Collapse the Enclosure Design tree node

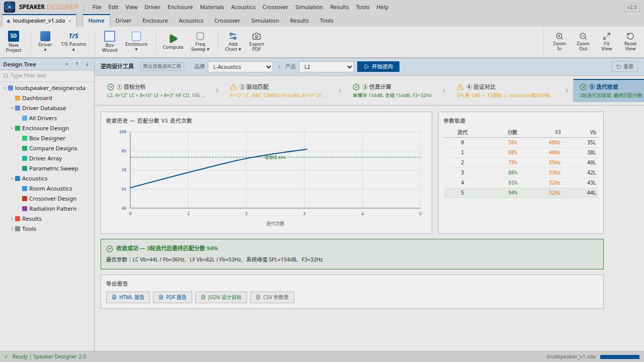12,128
